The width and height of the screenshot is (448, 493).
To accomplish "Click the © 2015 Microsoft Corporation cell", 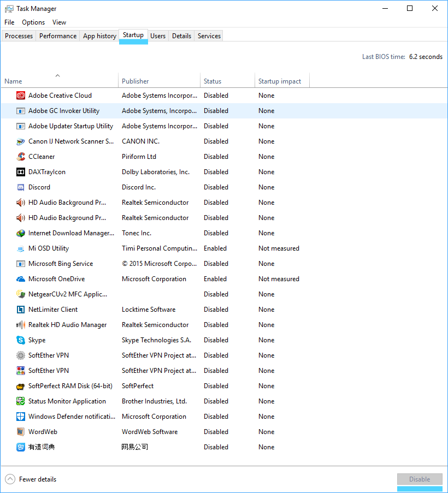I will tap(159, 264).
